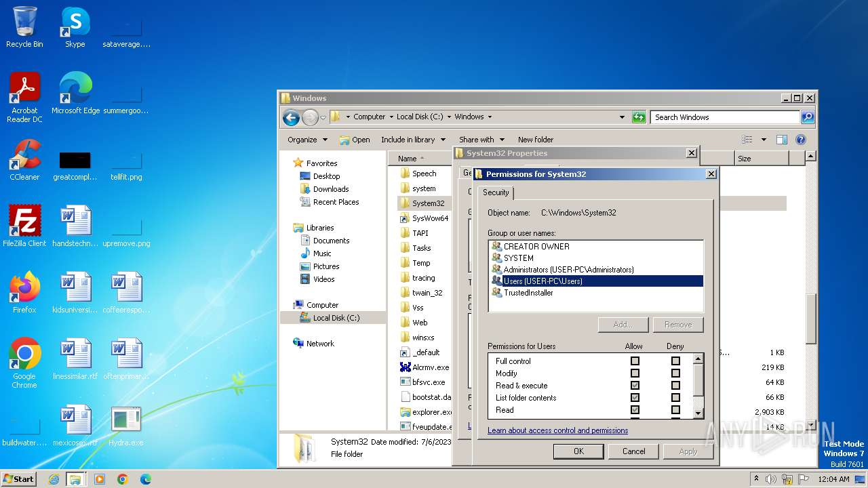Open the Organize dropdown menu
Image resolution: width=868 pixels, height=488 pixels.
coord(307,140)
